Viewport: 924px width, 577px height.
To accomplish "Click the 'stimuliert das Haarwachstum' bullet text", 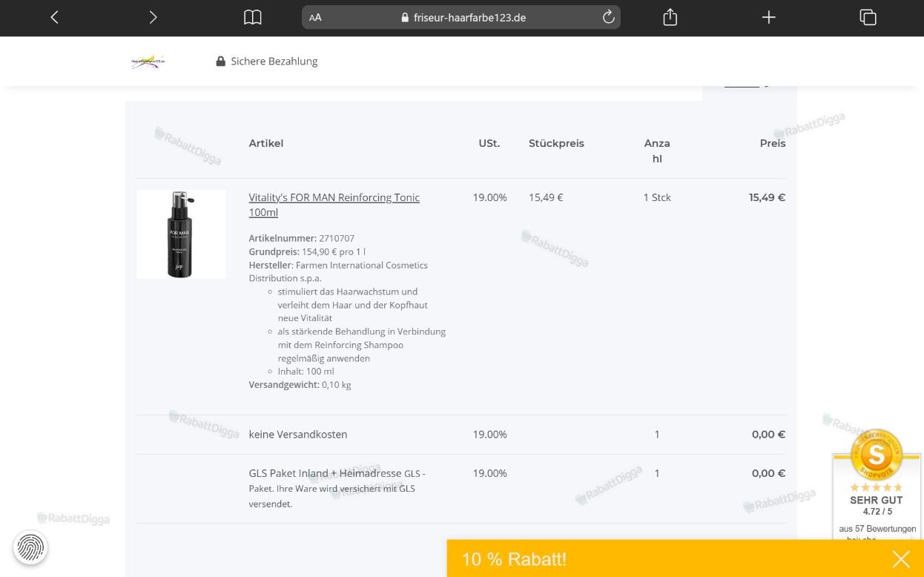I will (x=352, y=305).
